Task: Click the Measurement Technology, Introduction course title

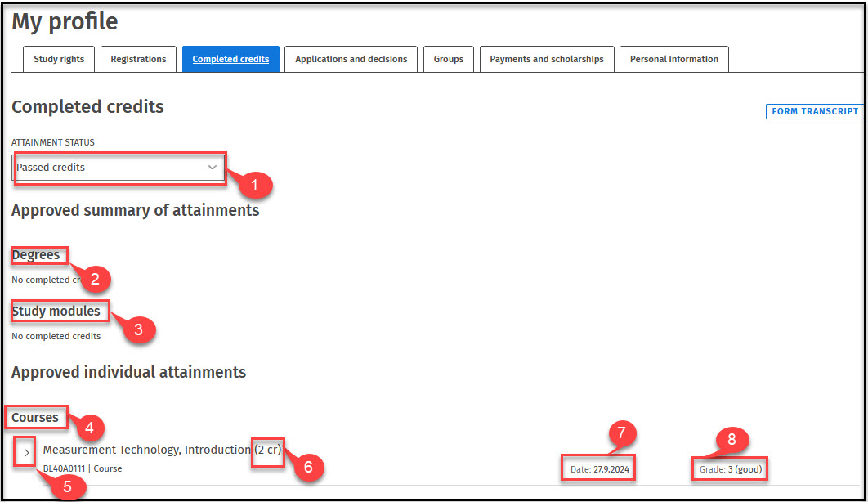Action: [x=146, y=450]
